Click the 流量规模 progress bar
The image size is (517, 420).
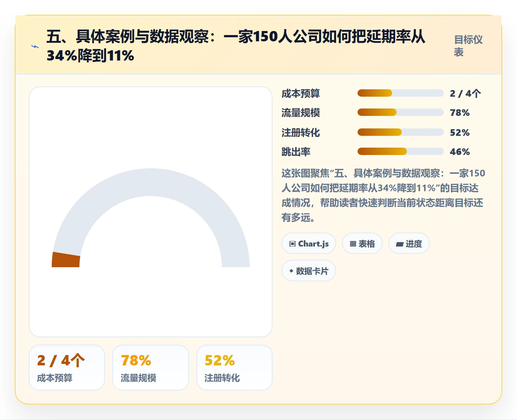(400, 112)
